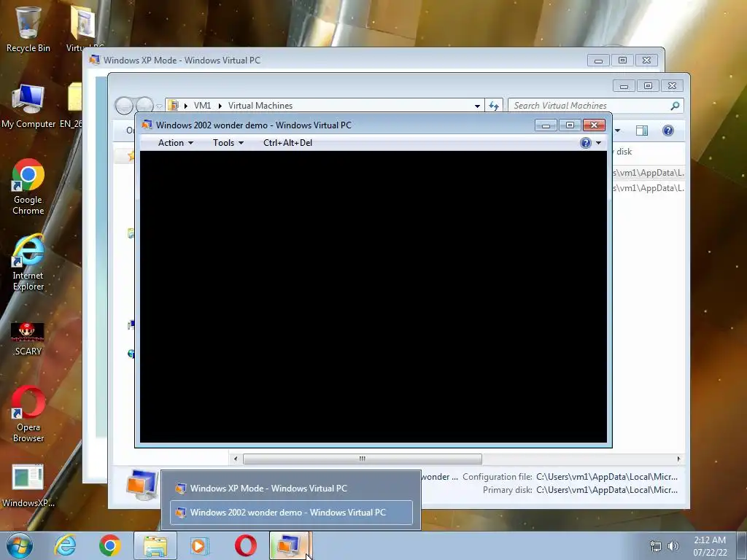
Task: Expand the address bar history dropdown
Action: pyautogui.click(x=477, y=106)
